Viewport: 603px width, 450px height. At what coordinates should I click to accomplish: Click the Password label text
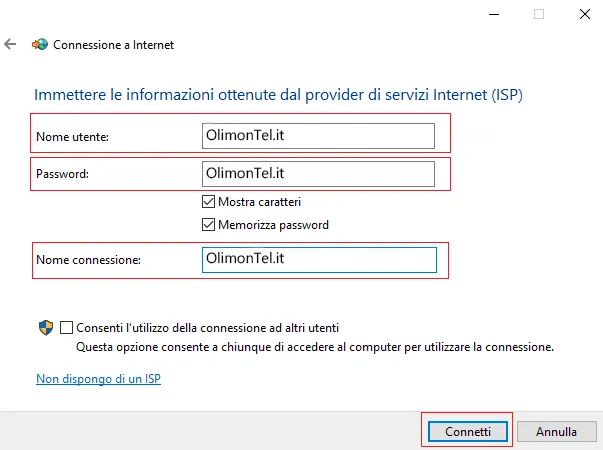(x=62, y=174)
